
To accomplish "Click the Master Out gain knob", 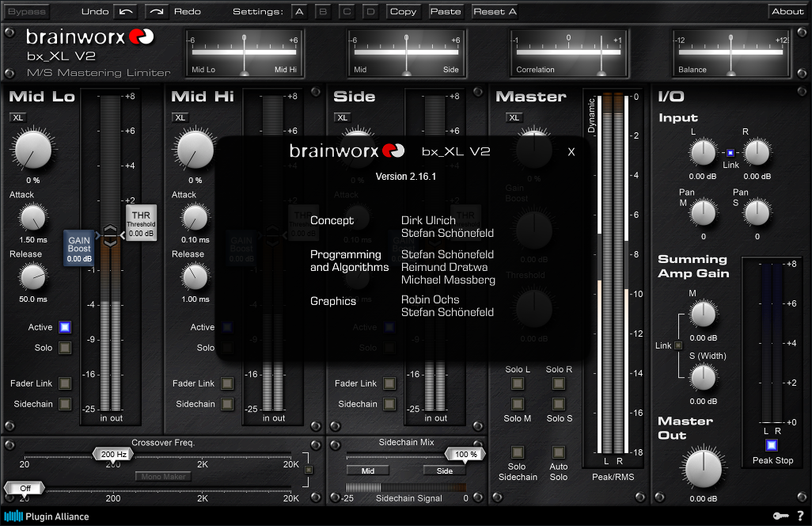I will [704, 468].
